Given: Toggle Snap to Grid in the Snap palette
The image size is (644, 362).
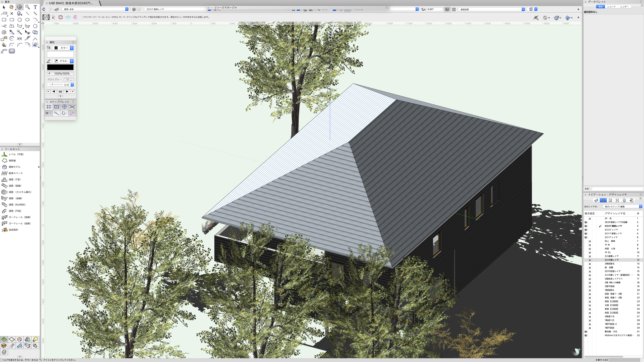Looking at the screenshot, I should coord(49,107).
